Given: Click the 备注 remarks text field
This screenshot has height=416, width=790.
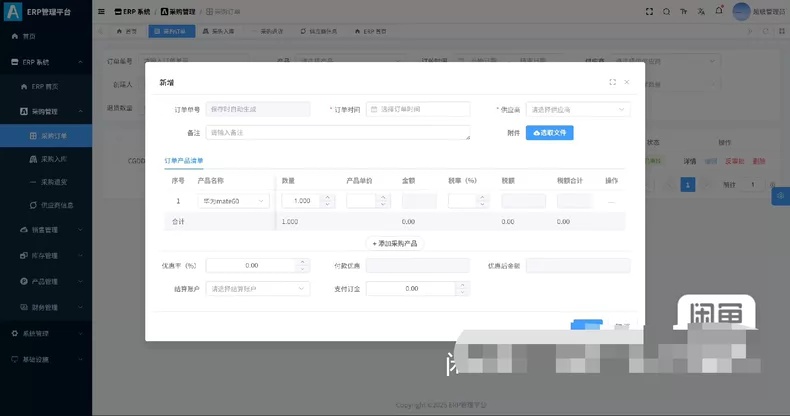Looking at the screenshot, I should pos(338,132).
